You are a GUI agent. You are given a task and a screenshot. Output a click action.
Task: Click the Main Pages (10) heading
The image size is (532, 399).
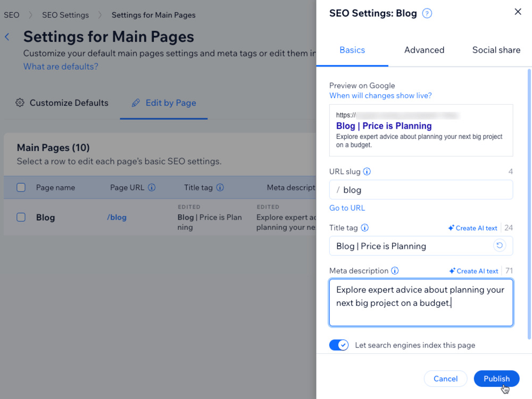(53, 147)
